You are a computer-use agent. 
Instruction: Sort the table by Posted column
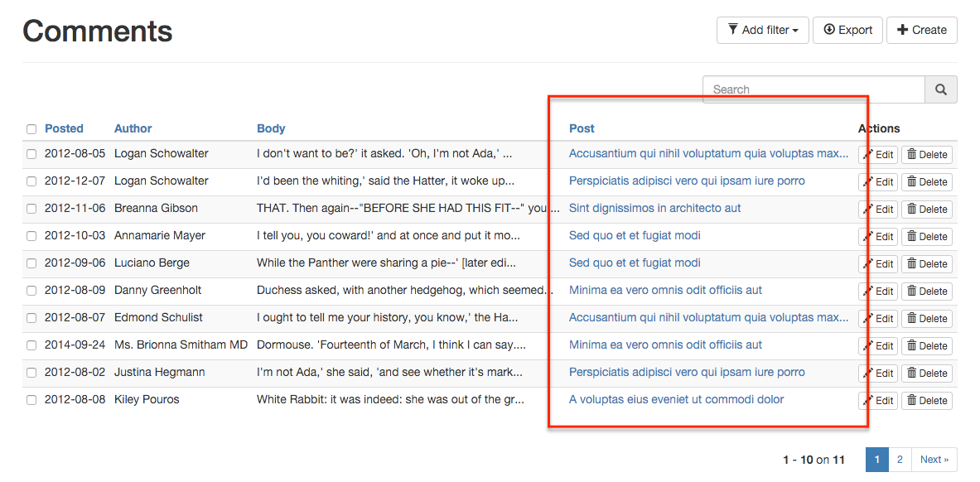click(x=64, y=128)
